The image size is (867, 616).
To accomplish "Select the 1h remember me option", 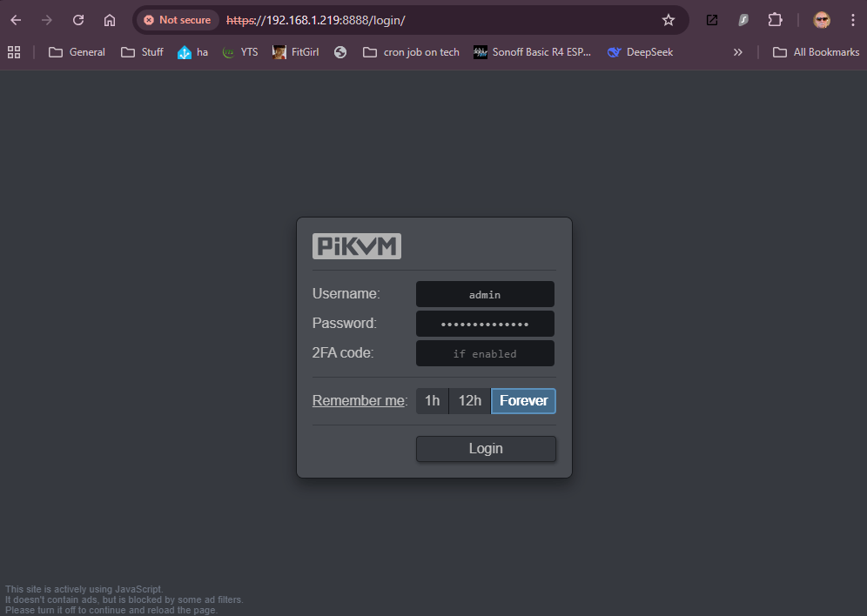I will [432, 401].
